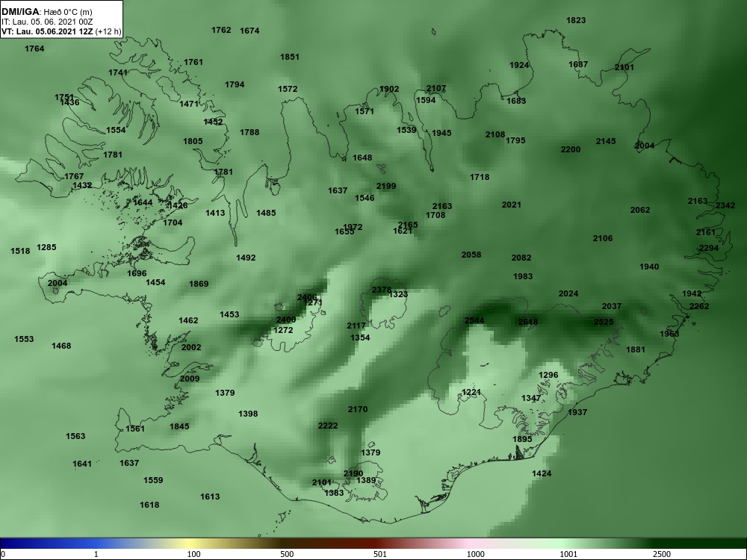Viewport: 747px width, 560px height.
Task: Select the 'IT: Lau. 05. 06. 2021 00Z' line
Action: (47, 22)
